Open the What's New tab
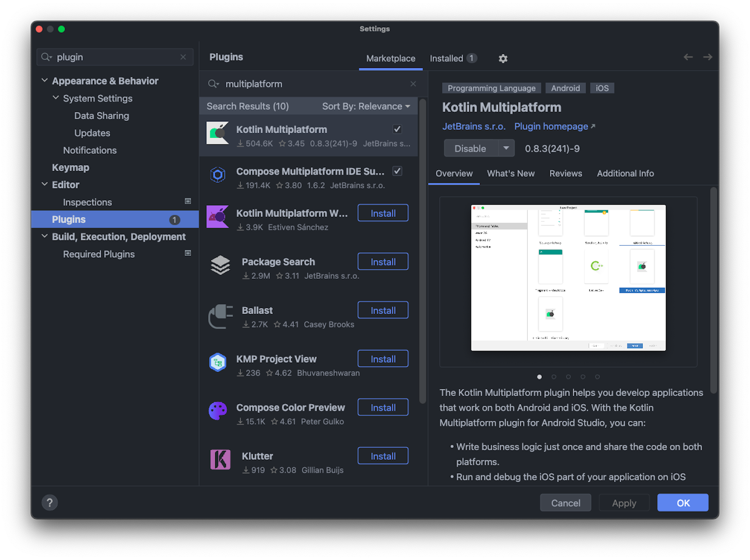750x560 pixels. click(x=510, y=173)
